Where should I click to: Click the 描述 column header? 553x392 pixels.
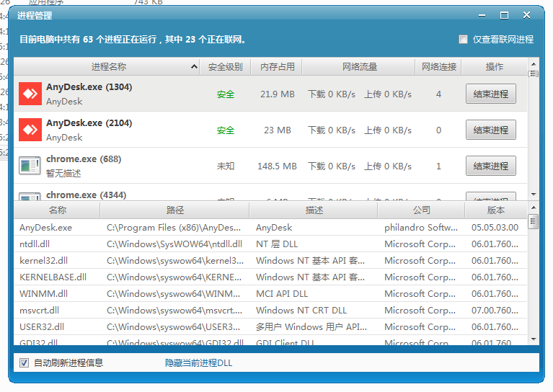pyautogui.click(x=314, y=210)
